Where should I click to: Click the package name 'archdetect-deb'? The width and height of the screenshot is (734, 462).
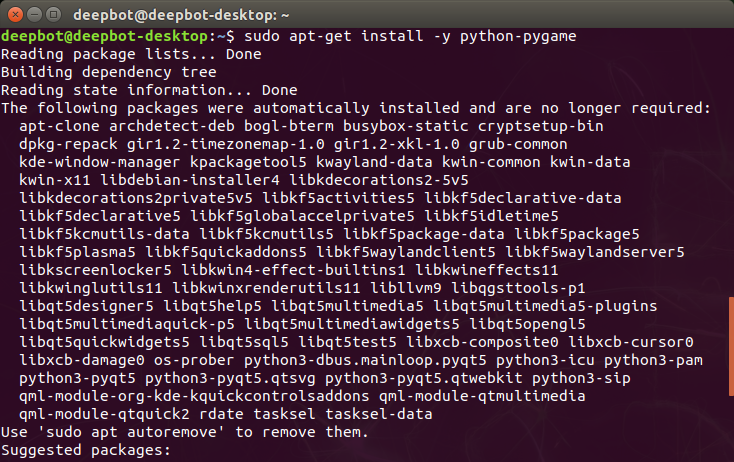coord(172,126)
